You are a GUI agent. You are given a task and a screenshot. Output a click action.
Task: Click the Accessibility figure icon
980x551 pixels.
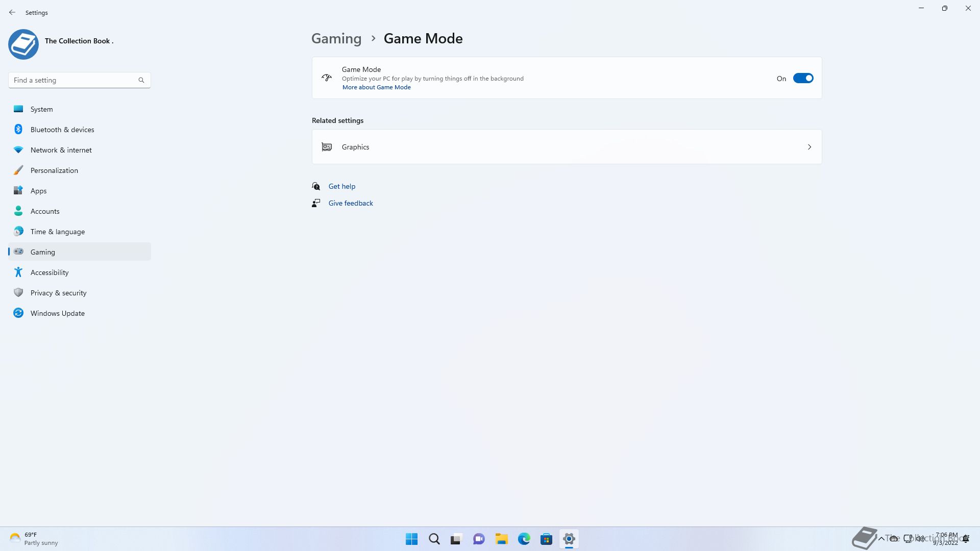pyautogui.click(x=18, y=272)
